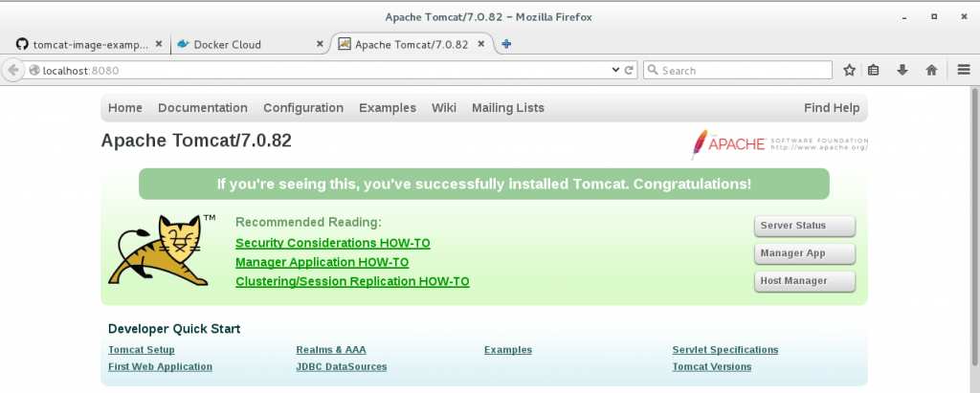The width and height of the screenshot is (980, 393).
Task: Click the Tomcat cat mascot image
Action: point(161,250)
